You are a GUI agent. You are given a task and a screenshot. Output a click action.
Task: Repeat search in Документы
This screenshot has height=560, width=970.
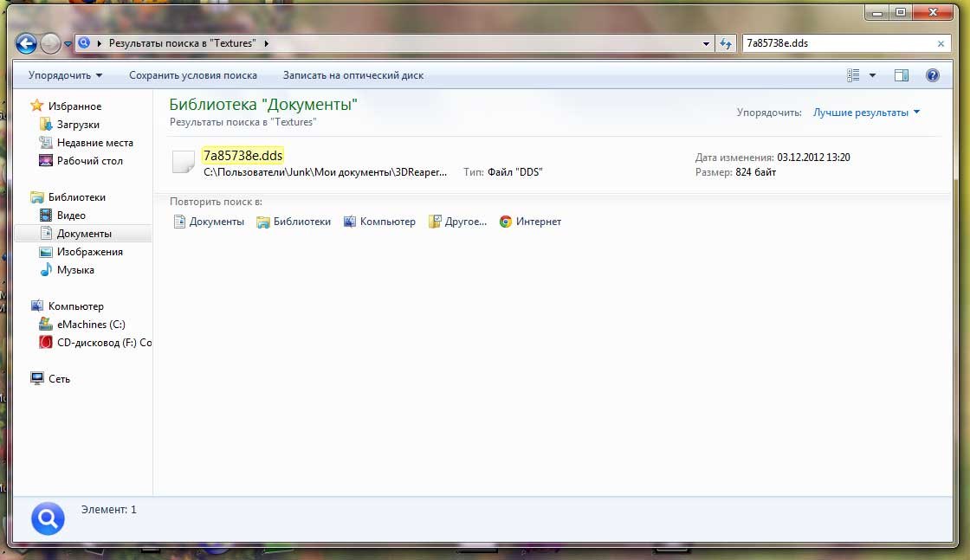[209, 222]
